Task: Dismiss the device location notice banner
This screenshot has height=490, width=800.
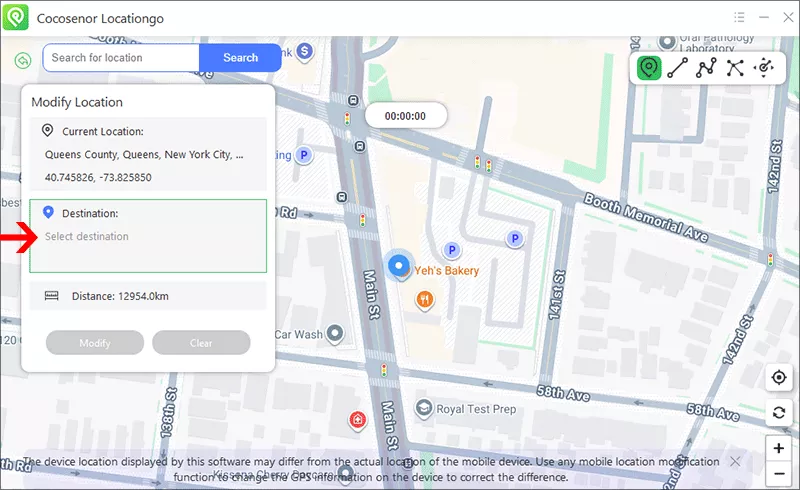Action: pyautogui.click(x=735, y=461)
